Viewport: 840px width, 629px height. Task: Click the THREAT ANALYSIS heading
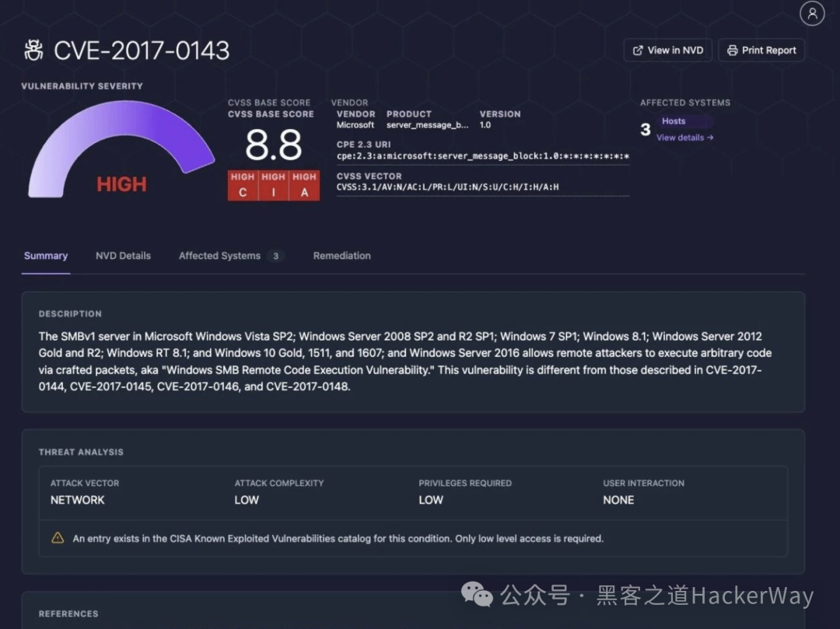click(x=81, y=452)
